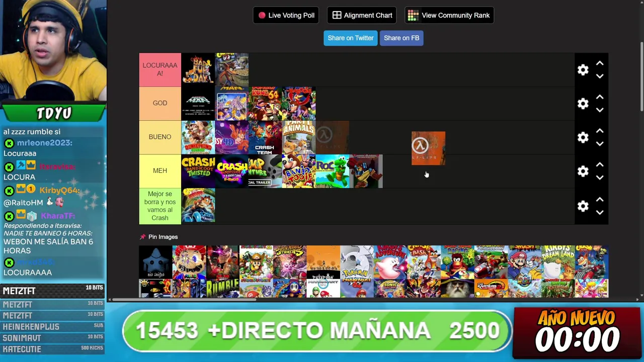
Task: Open settings gear for the 'Mejor se borra' tier
Action: point(583,206)
